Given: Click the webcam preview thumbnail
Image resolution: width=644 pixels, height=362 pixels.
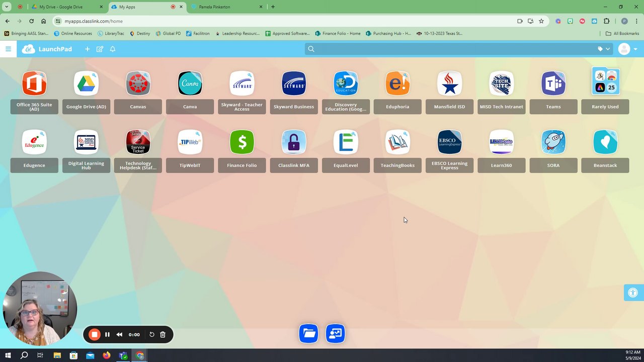Looking at the screenshot, I should [40, 309].
